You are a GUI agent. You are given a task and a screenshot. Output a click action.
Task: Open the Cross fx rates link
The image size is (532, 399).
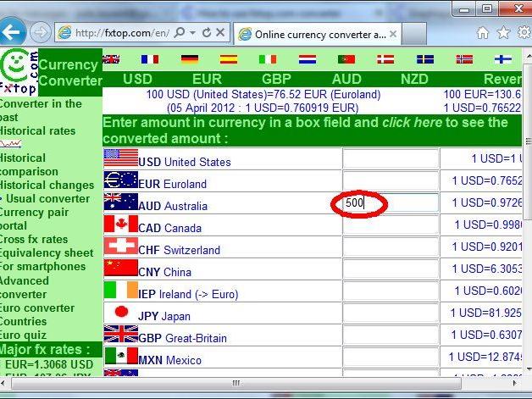pyautogui.click(x=35, y=240)
